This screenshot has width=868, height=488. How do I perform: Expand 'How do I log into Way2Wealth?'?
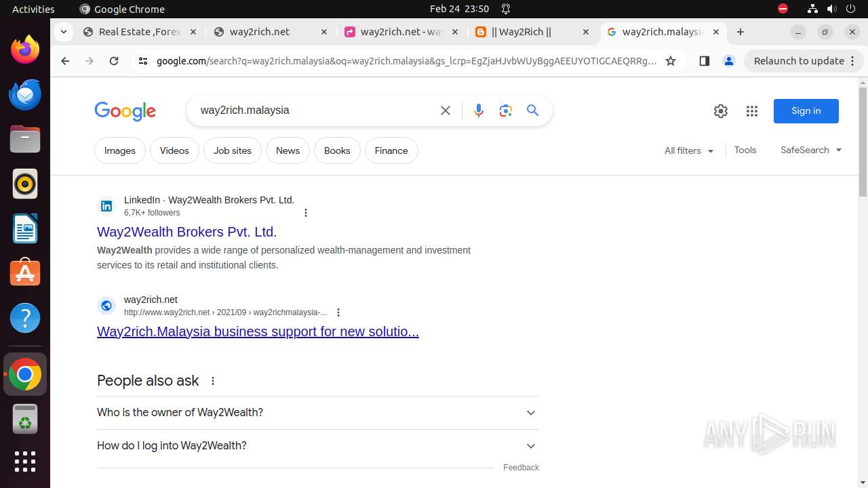pos(317,446)
